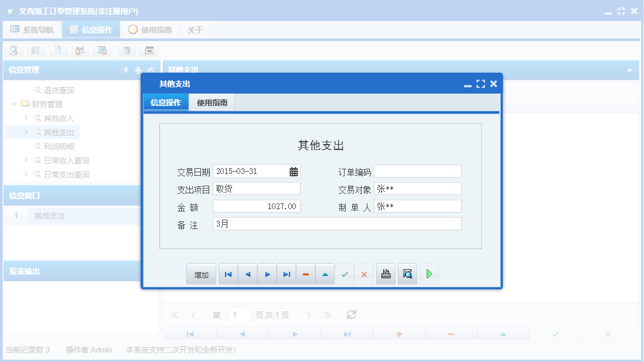The image size is (644, 362).
Task: Click the refresh icon in the pager bar
Action: (350, 315)
